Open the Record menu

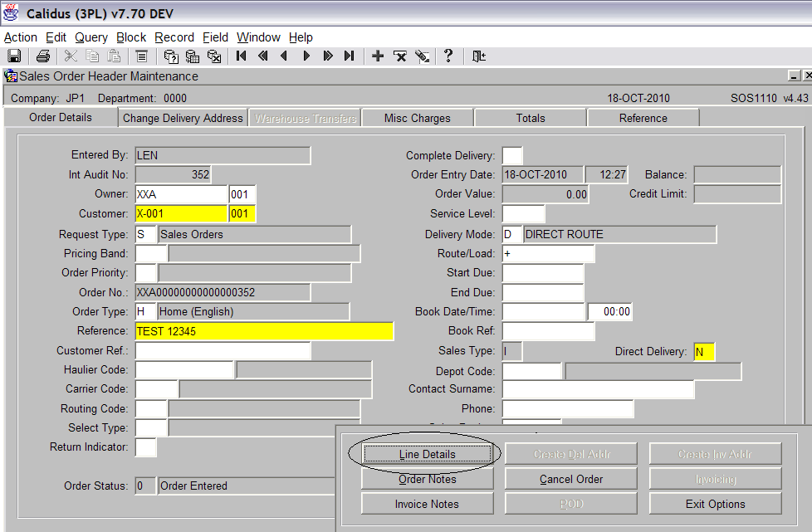point(174,37)
